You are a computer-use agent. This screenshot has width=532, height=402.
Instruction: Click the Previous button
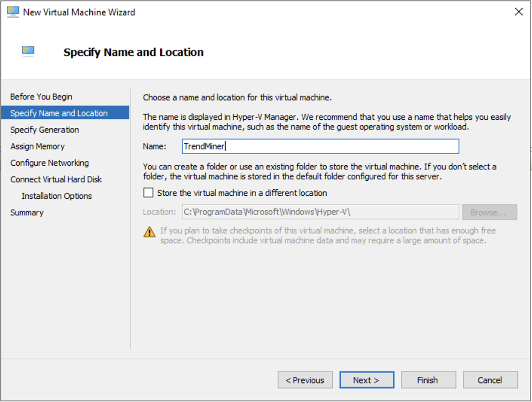305,380
